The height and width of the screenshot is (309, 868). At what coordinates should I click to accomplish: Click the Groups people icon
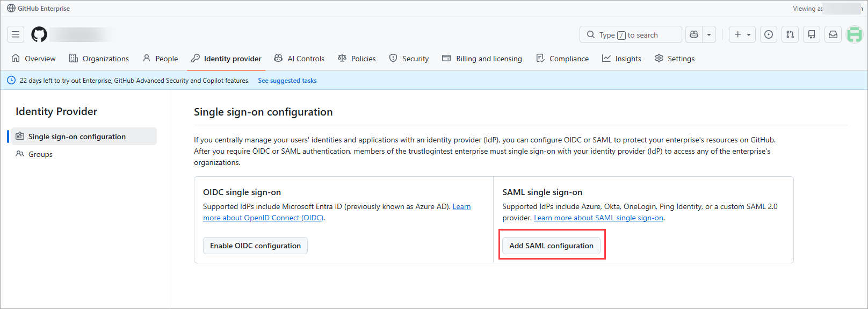(x=20, y=154)
